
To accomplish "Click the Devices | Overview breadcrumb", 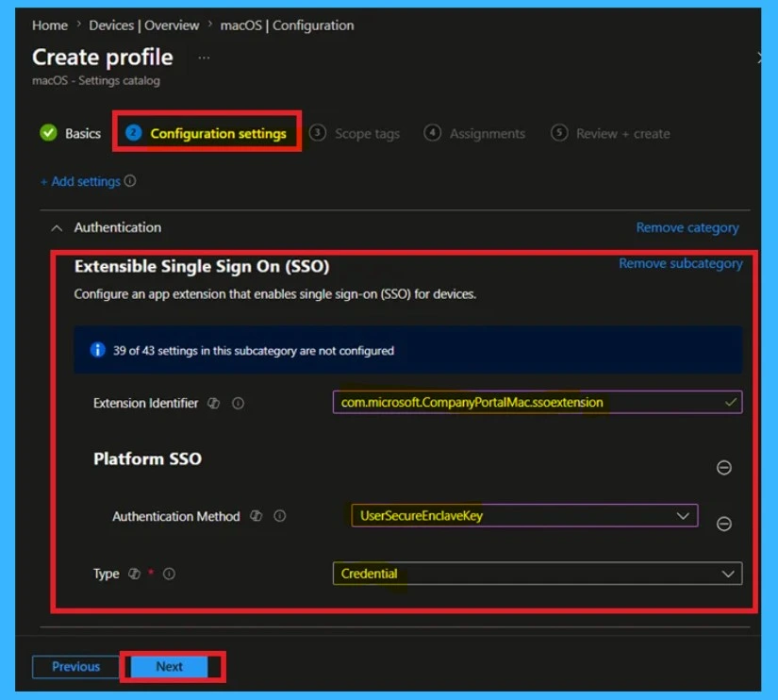I will 144,25.
